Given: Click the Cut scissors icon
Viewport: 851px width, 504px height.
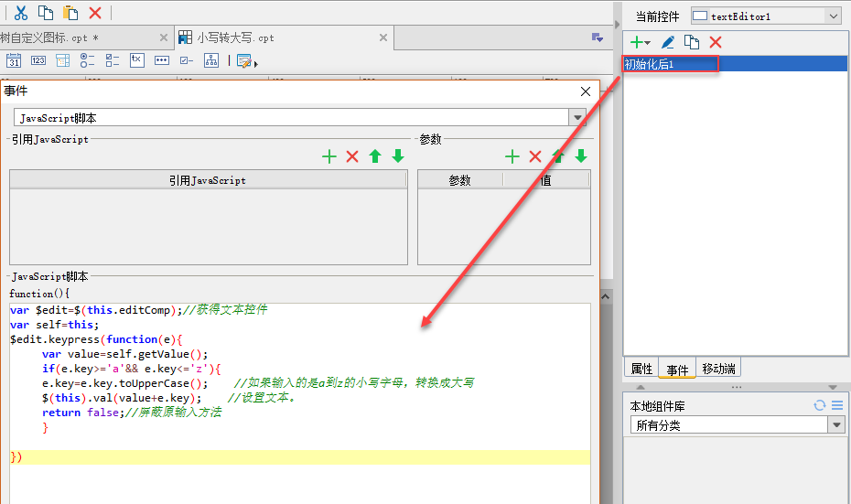Looking at the screenshot, I should pyautogui.click(x=21, y=13).
